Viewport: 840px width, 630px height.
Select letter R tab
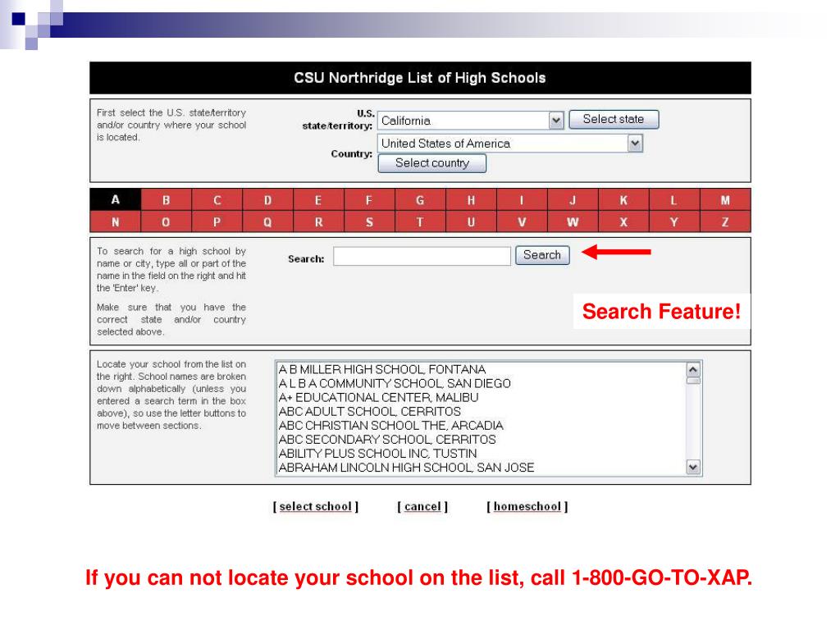(x=318, y=221)
